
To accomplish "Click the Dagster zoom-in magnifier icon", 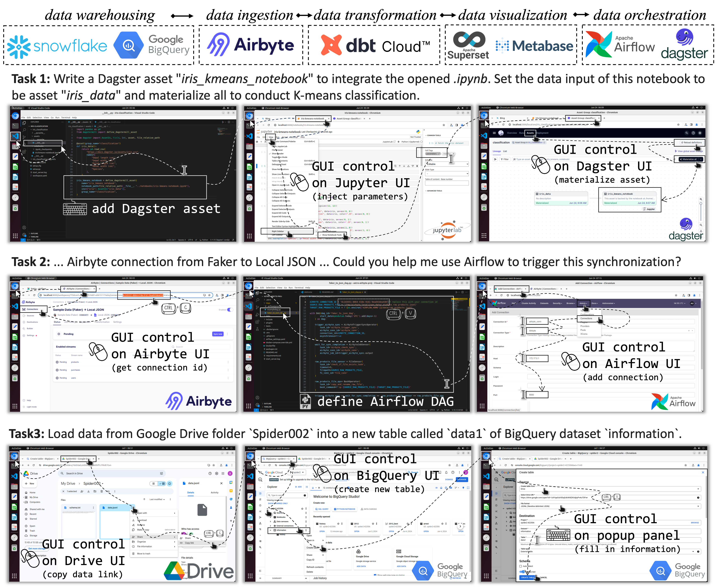I will pyautogui.click(x=701, y=199).
